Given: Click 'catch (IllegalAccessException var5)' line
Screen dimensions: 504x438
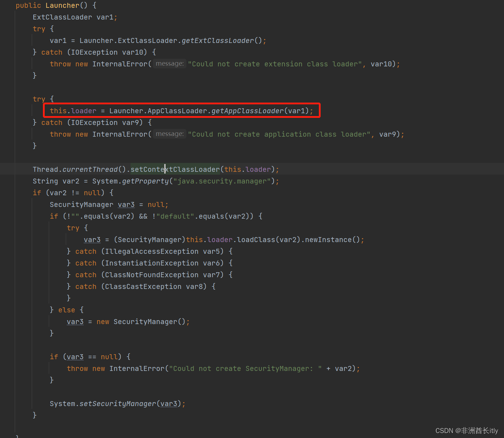Looking at the screenshot, I should [x=150, y=251].
